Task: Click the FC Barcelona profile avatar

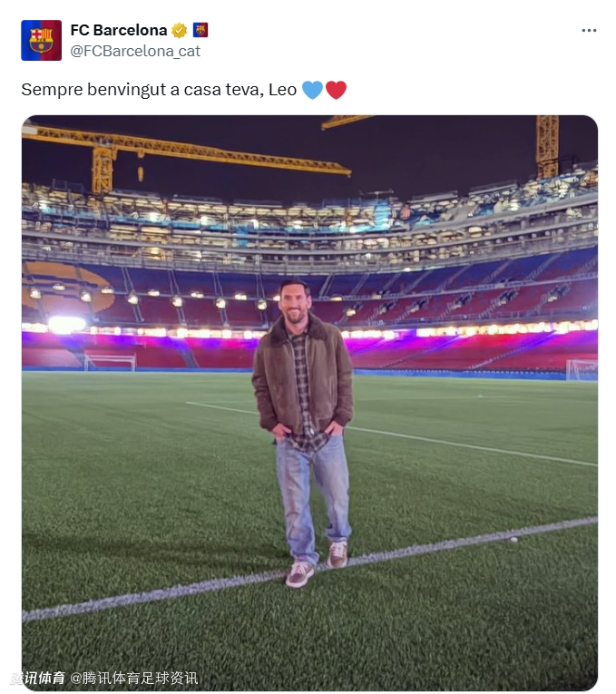Action: [41, 40]
